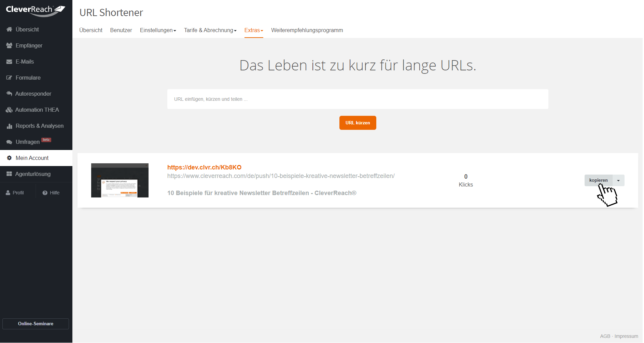Click the kopieren button
This screenshot has height=343, width=644.
(598, 180)
